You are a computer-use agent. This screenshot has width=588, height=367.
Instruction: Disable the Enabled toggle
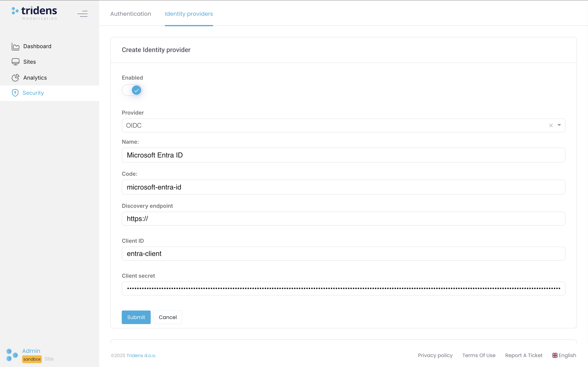tap(132, 90)
